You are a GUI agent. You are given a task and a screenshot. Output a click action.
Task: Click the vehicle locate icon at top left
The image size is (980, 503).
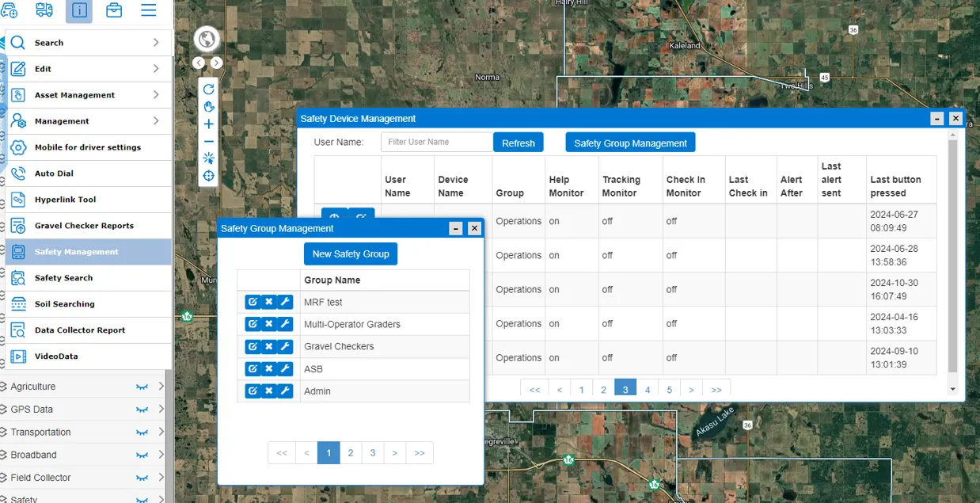click(x=9, y=10)
